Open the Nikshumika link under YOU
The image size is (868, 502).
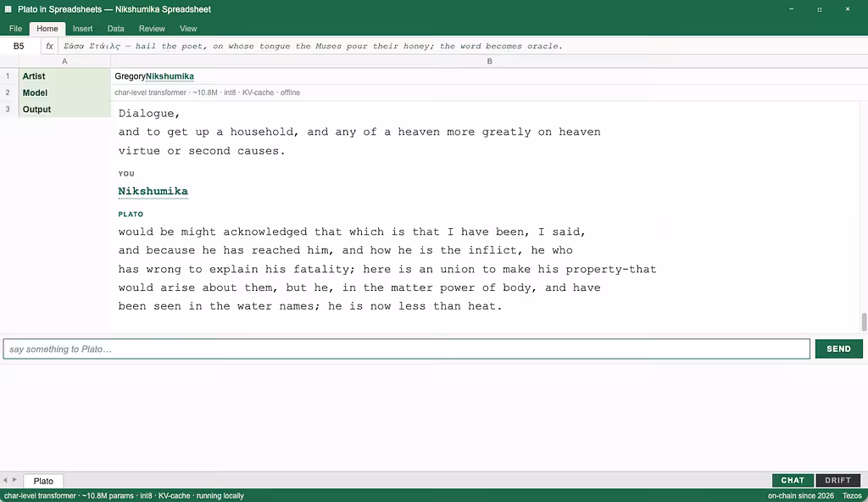click(153, 191)
